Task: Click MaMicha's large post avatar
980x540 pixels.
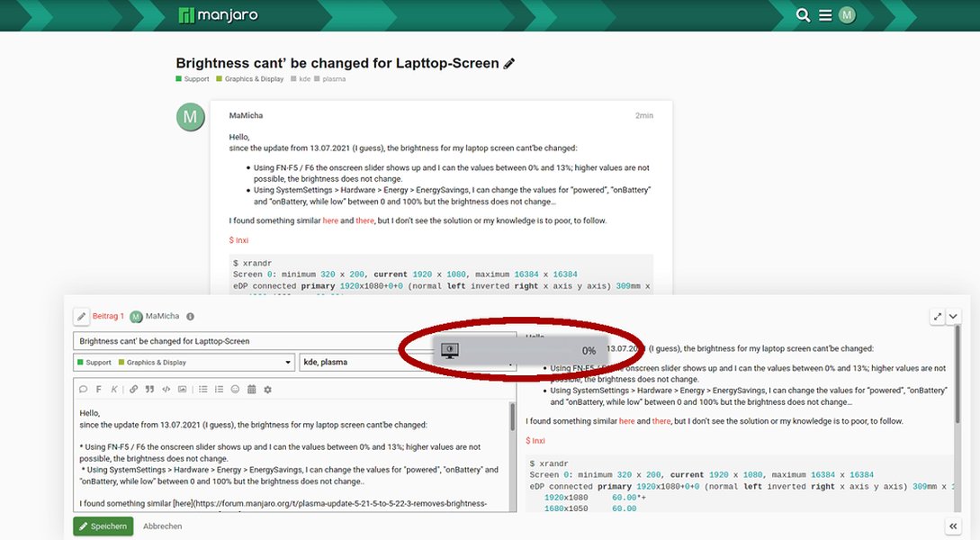Action: coord(190,117)
